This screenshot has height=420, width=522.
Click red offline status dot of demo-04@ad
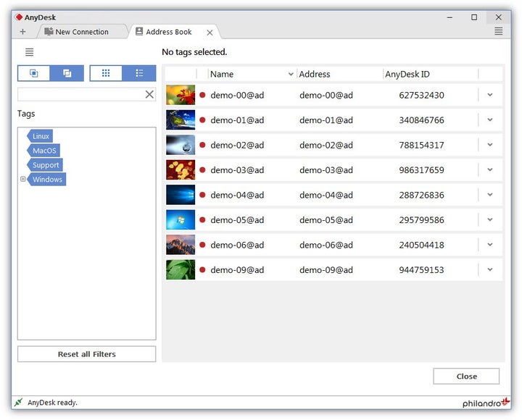point(202,195)
